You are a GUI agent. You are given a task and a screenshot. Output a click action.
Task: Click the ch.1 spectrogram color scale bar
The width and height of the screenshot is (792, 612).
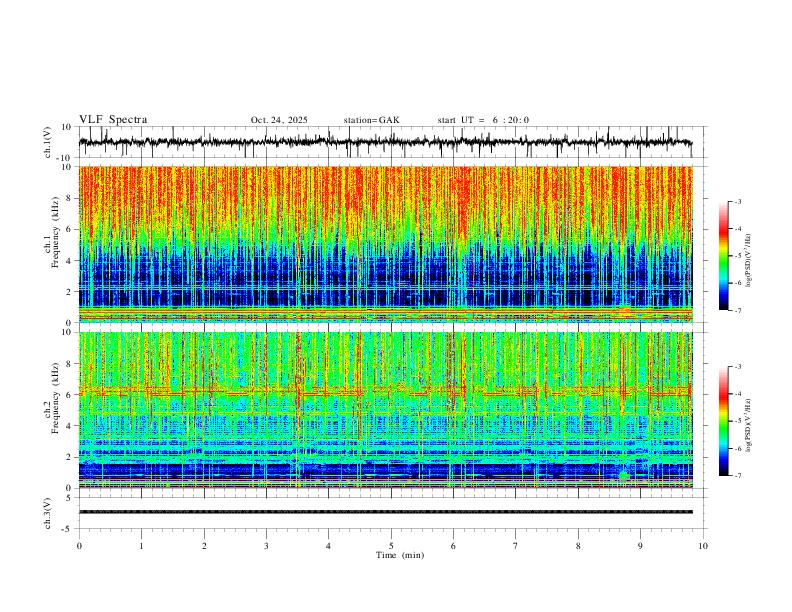click(723, 256)
